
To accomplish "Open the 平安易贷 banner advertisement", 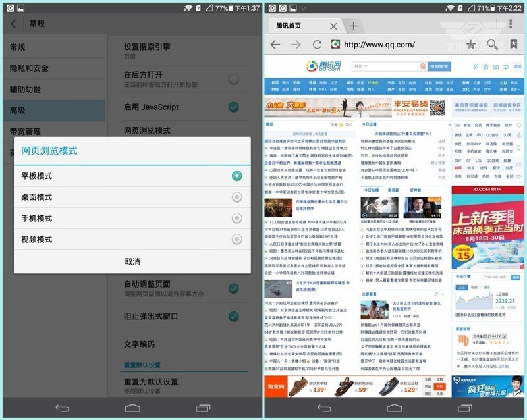I will pos(355,107).
